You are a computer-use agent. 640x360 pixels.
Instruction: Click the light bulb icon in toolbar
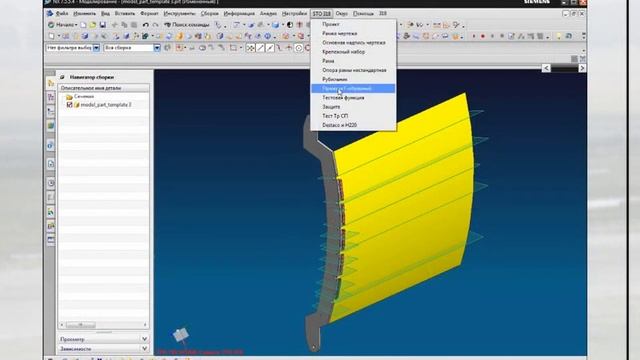coord(559,36)
